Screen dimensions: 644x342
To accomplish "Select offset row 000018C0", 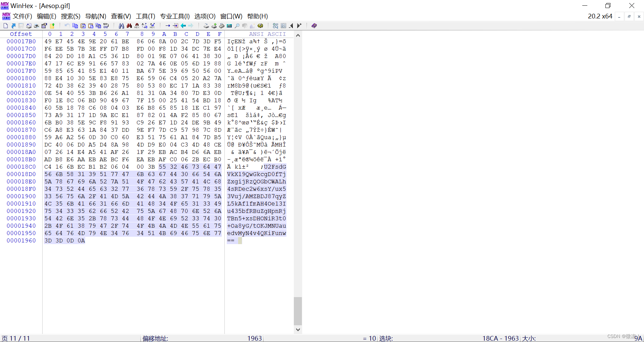I will [x=21, y=167].
